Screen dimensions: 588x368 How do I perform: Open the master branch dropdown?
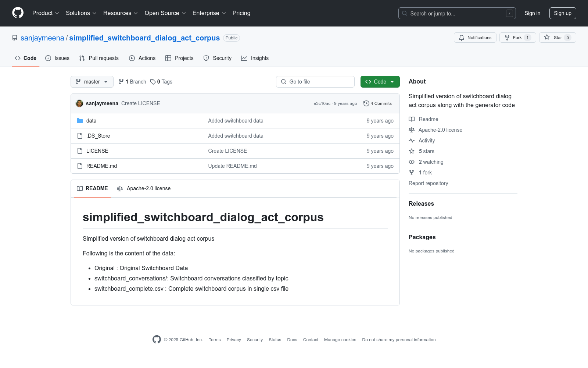click(92, 82)
